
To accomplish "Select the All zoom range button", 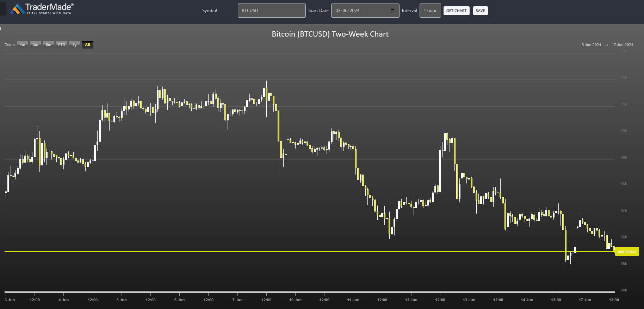I will tap(88, 45).
